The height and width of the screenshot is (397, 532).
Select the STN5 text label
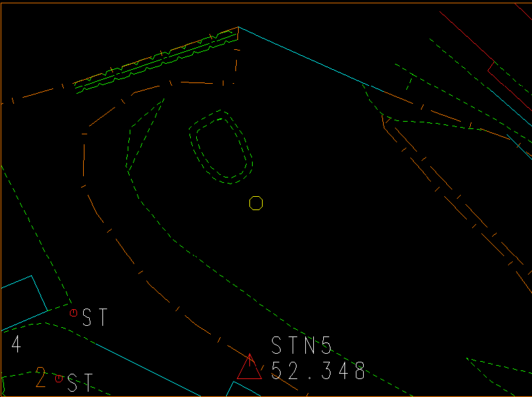[x=301, y=345]
